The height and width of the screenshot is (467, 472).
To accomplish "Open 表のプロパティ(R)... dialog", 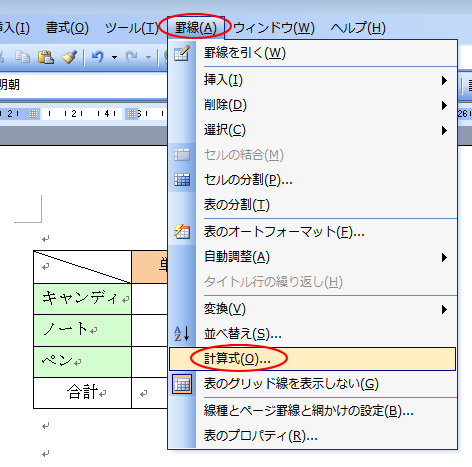I will point(313,436).
